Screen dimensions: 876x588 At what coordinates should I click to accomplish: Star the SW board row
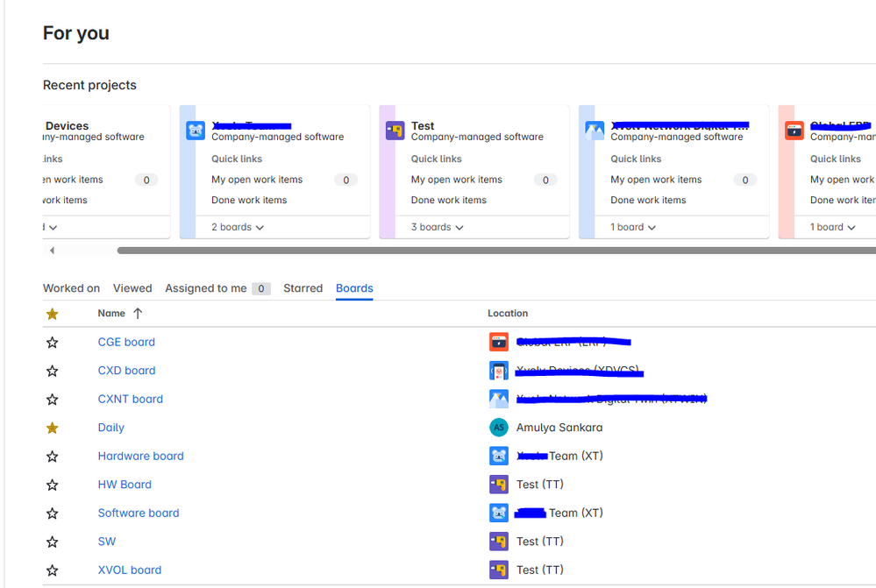coord(52,542)
